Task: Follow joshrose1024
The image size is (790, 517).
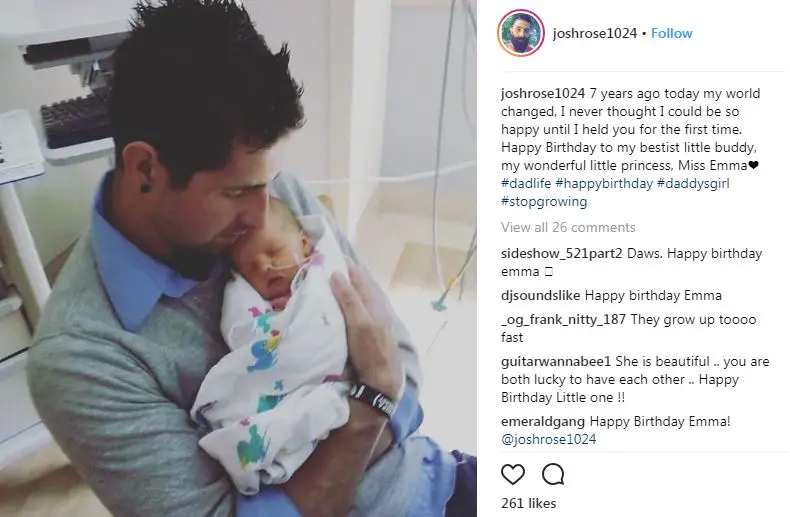Action: coord(672,33)
